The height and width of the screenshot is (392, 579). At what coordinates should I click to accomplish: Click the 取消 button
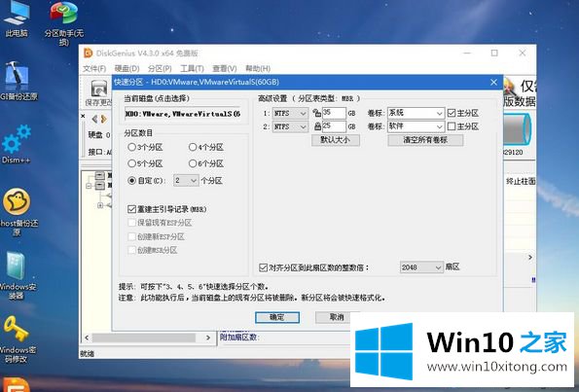pyautogui.click(x=337, y=317)
